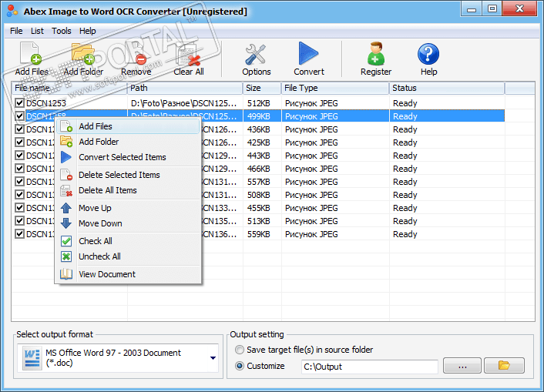Click the Move Up arrow icon
The image size is (544, 392).
(x=66, y=208)
